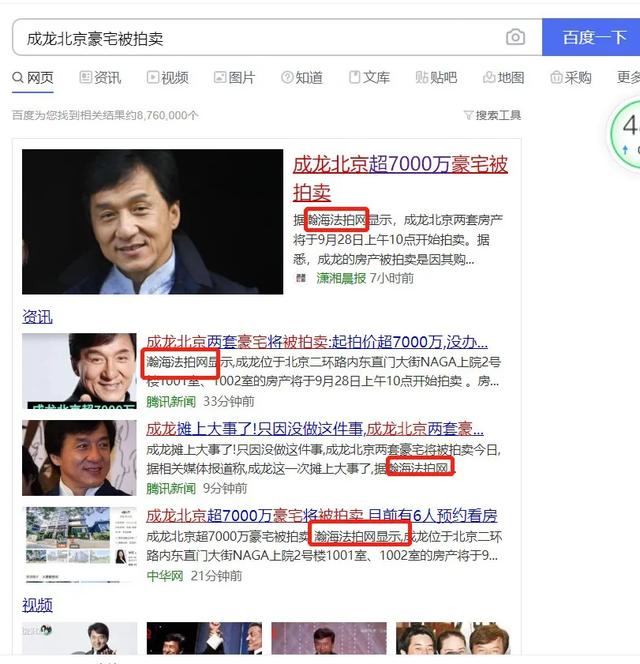
Task: Click the camera image search icon
Action: (515, 38)
